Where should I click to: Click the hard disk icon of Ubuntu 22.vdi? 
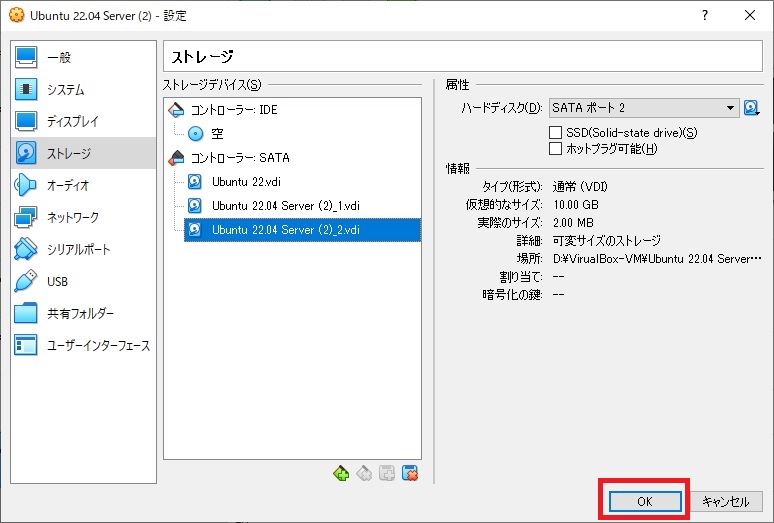pyautogui.click(x=195, y=182)
